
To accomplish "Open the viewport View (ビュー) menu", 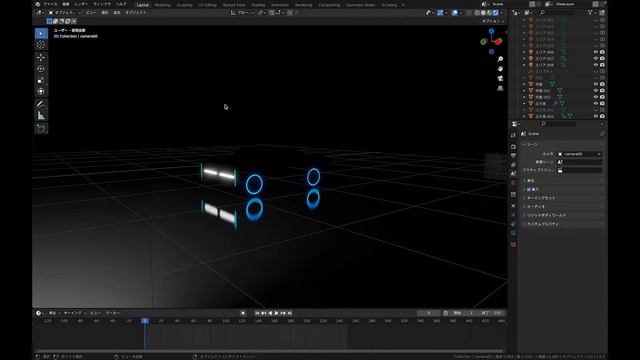I will click(91, 13).
